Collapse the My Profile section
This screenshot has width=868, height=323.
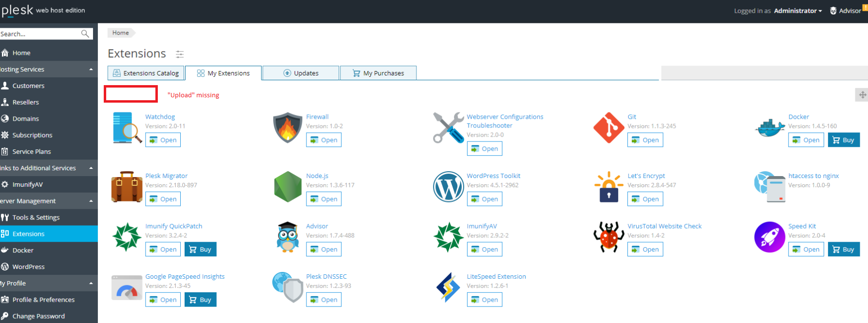(91, 283)
